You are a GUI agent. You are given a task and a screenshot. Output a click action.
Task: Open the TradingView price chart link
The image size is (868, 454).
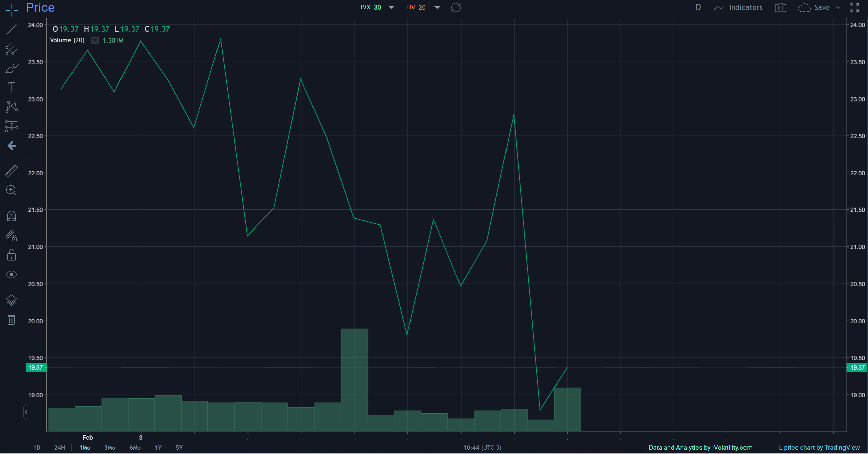[819, 448]
